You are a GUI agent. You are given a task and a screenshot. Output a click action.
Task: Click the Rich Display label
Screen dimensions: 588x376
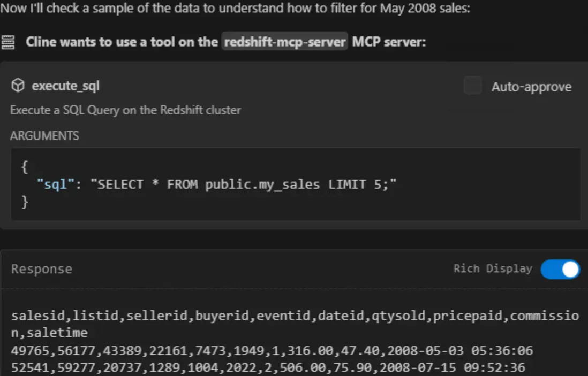tap(493, 269)
